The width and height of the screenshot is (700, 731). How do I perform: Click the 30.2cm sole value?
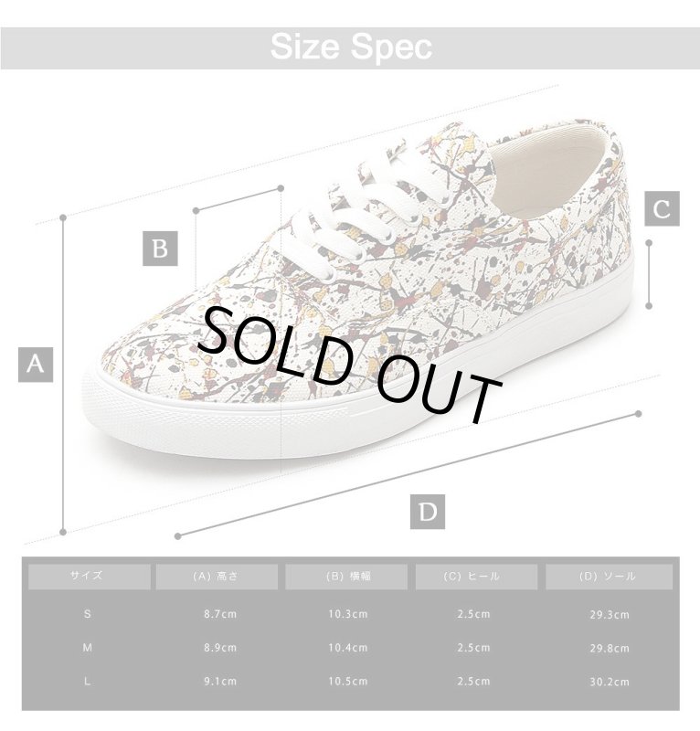(610, 682)
